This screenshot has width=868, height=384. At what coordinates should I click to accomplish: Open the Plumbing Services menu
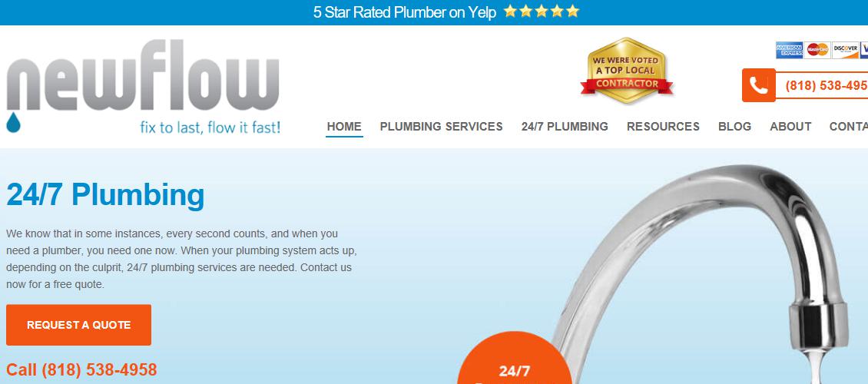(x=441, y=127)
